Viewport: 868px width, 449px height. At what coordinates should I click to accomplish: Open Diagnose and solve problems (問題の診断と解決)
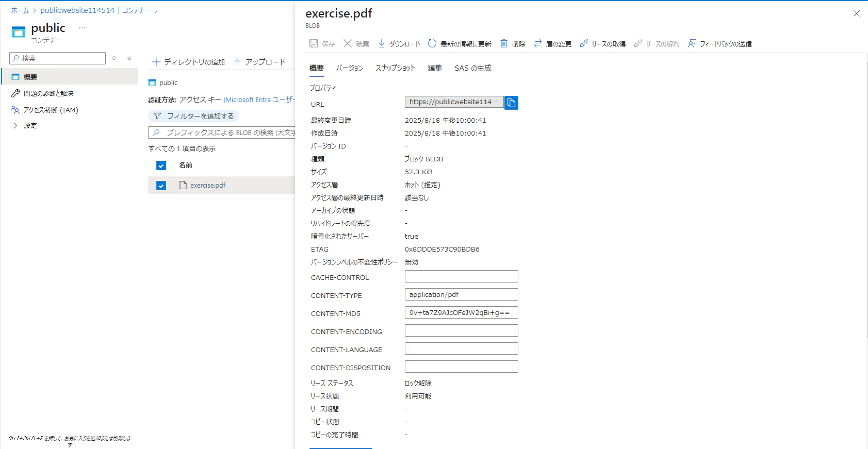(48, 93)
